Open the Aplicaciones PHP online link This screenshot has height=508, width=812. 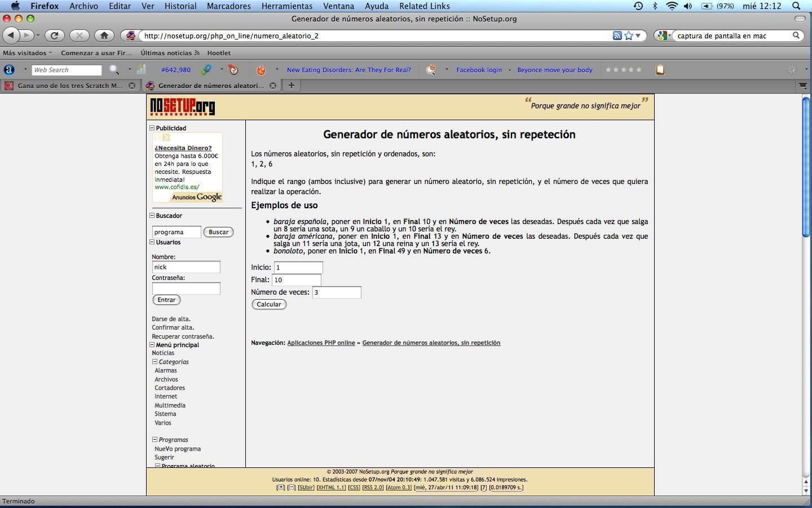321,343
